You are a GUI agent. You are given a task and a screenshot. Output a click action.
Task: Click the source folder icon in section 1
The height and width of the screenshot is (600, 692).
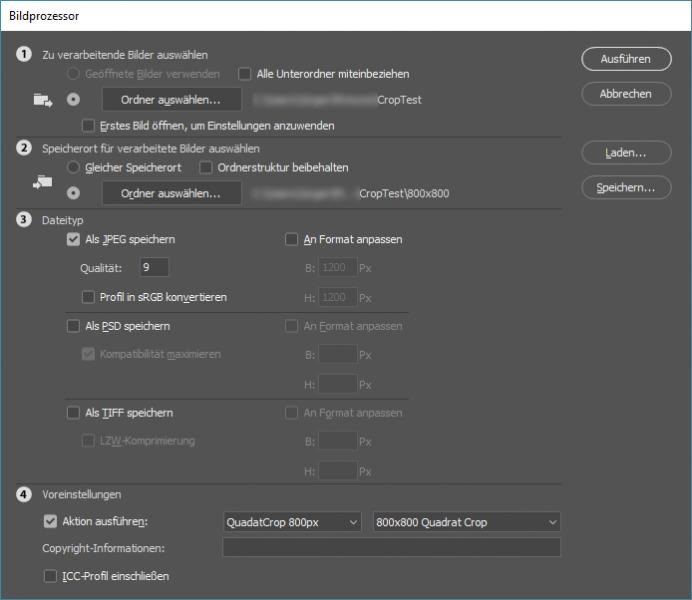pyautogui.click(x=42, y=100)
